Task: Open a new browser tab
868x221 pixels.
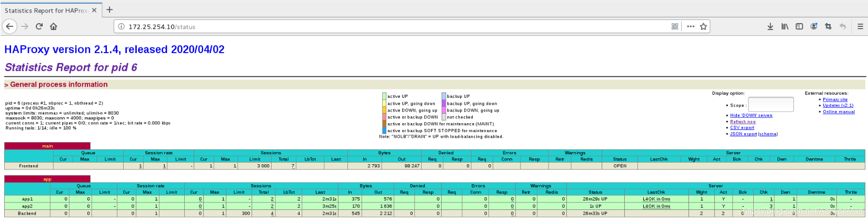Action: tap(109, 9)
